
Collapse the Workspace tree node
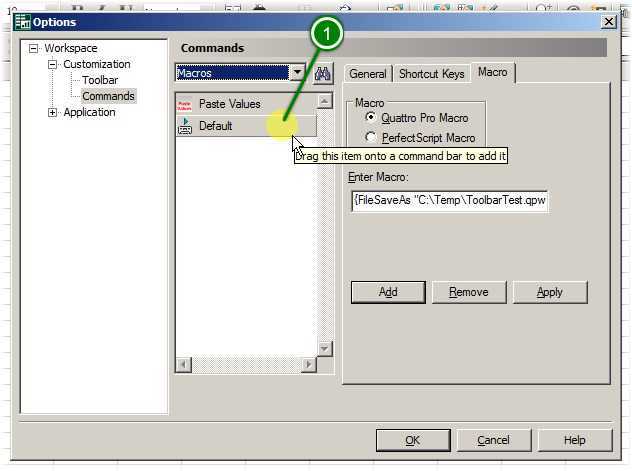coord(34,49)
